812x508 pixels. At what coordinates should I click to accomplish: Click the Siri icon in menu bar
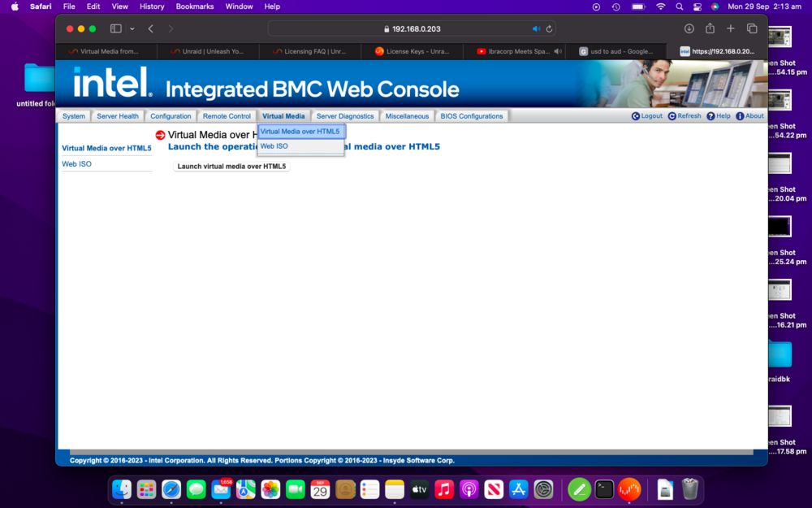pos(715,7)
